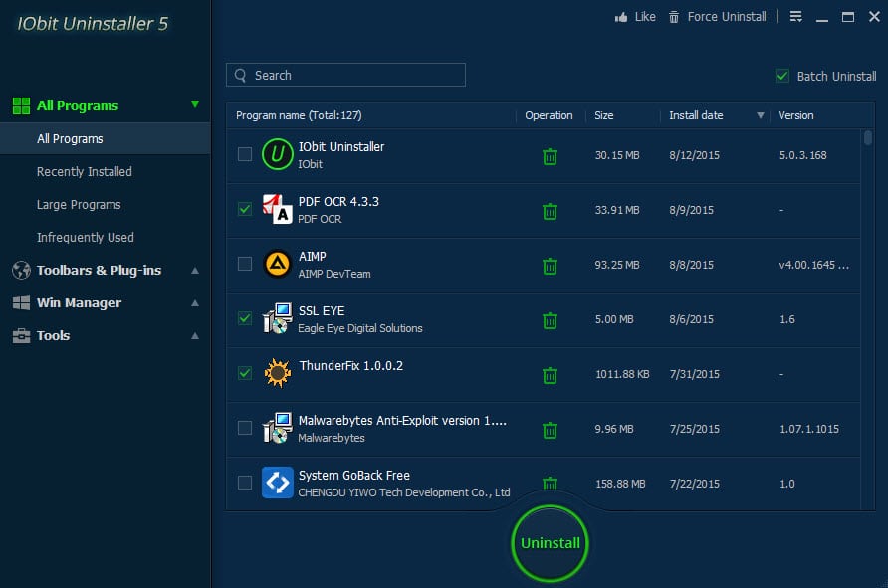The height and width of the screenshot is (588, 888).
Task: Click the trash icon for PDF OCR 4.3.3
Action: tap(550, 211)
